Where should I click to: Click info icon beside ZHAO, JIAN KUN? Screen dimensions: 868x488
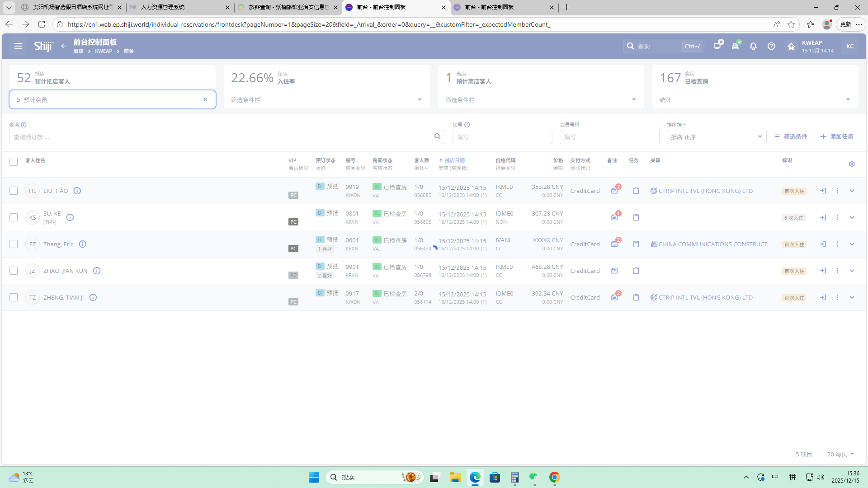coord(97,271)
